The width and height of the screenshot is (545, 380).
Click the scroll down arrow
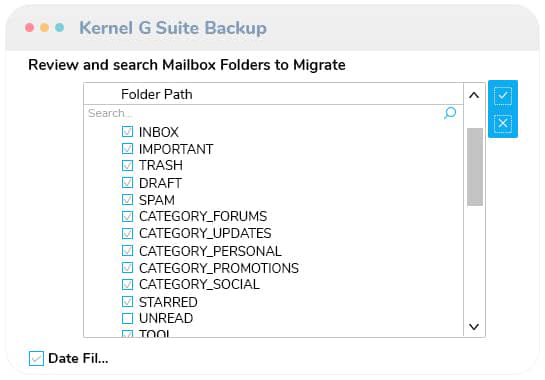[474, 326]
